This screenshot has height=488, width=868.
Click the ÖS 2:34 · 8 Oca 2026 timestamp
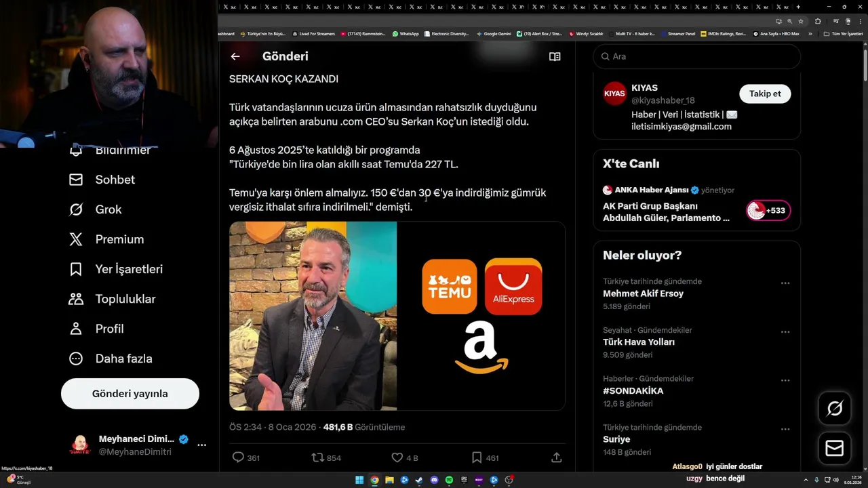tap(274, 427)
